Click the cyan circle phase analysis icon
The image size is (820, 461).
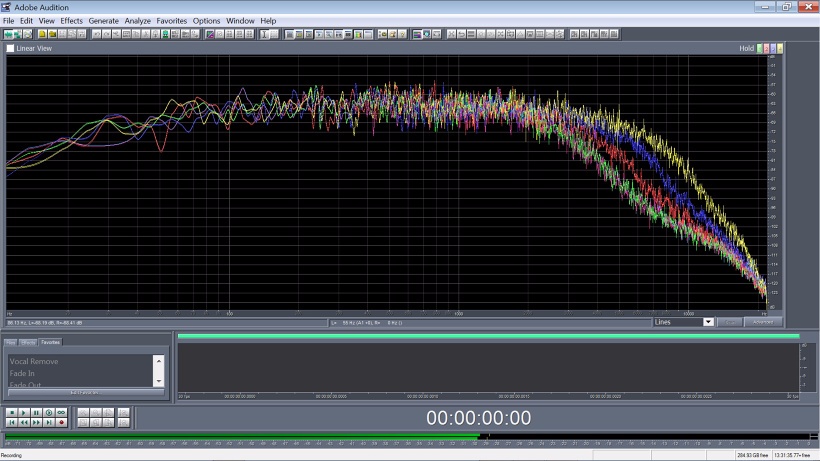click(x=427, y=34)
